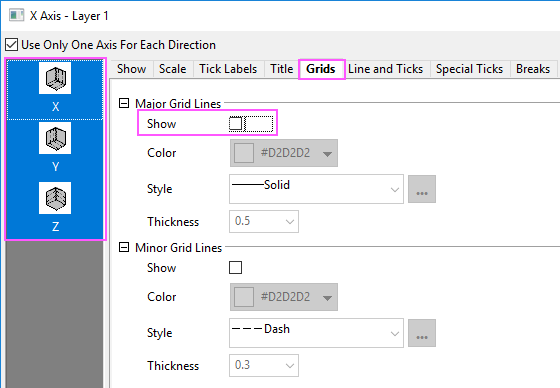Open Major Grid Lines color dropdown
This screenshot has width=560, height=388.
284,153
